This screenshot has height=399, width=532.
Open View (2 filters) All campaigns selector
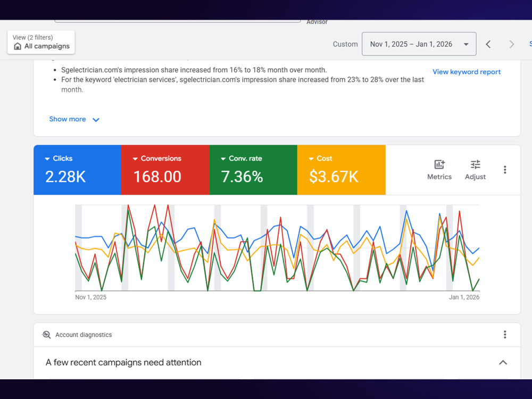click(41, 42)
